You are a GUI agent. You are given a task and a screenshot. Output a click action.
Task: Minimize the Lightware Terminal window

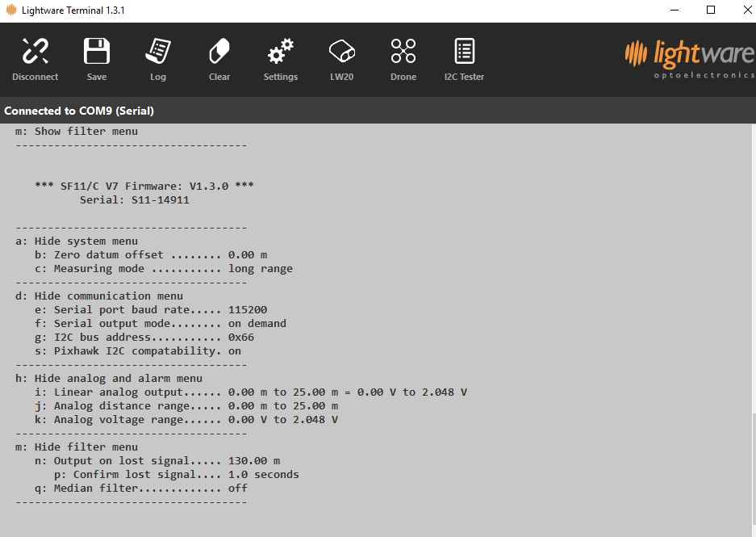675,10
